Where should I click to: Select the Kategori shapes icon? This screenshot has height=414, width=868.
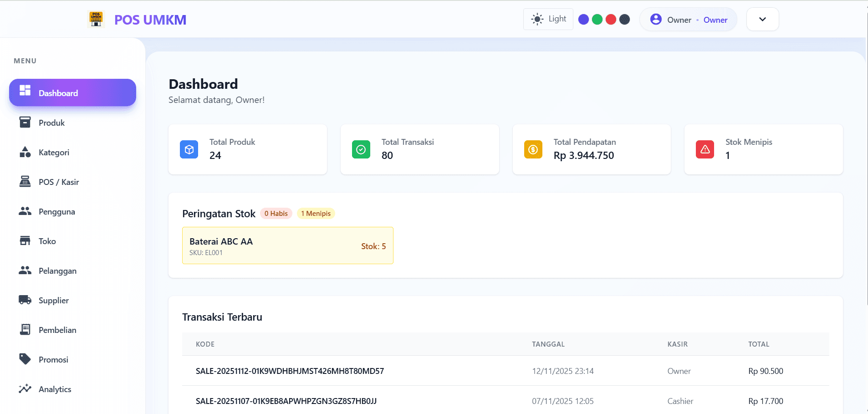[25, 152]
